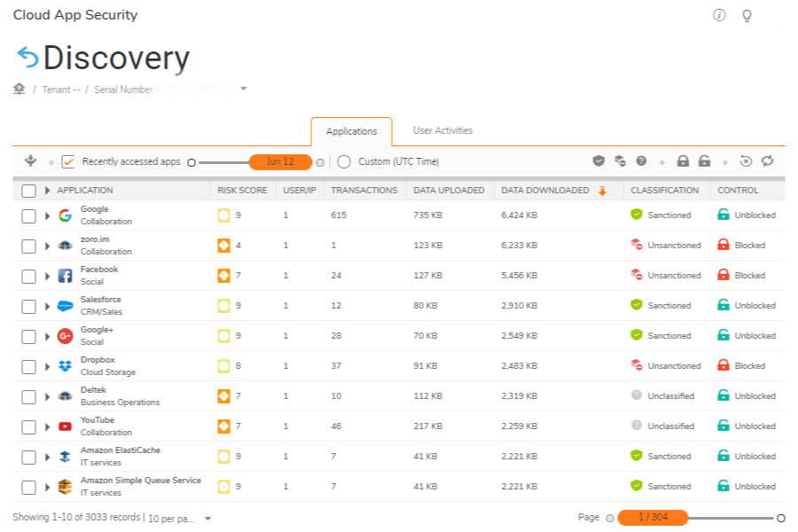798x532 pixels.
Task: Click the back arrow beside Discovery
Action: click(x=27, y=59)
